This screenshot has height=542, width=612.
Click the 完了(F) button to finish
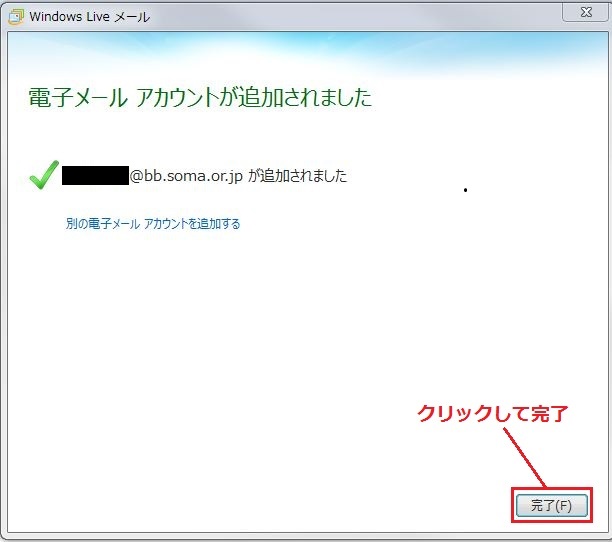tap(552, 505)
